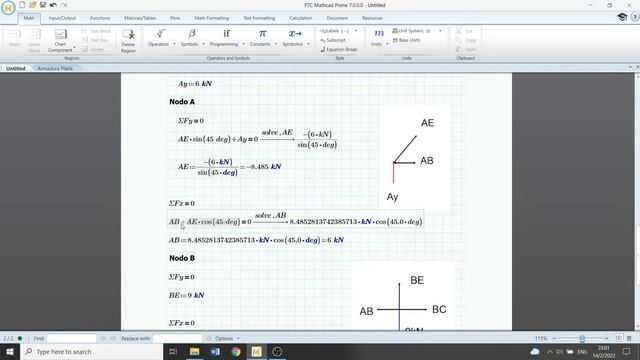Click the Text Box button

tap(95, 40)
